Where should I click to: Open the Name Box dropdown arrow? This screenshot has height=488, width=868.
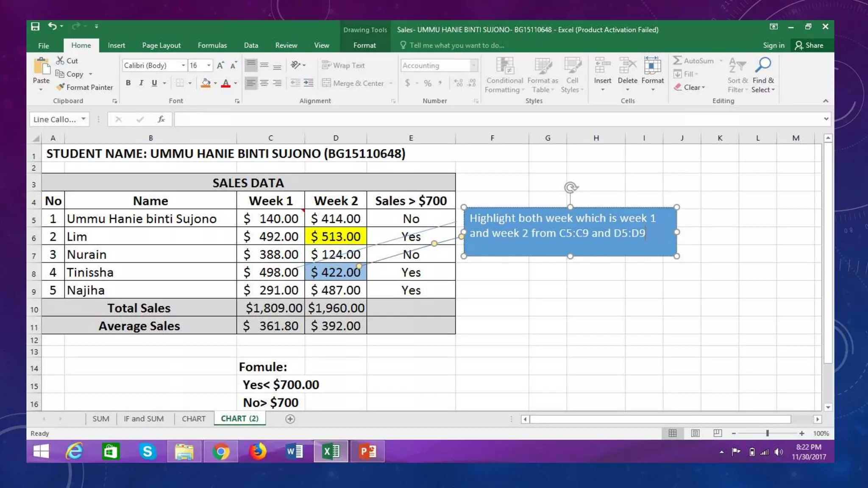tap(83, 119)
